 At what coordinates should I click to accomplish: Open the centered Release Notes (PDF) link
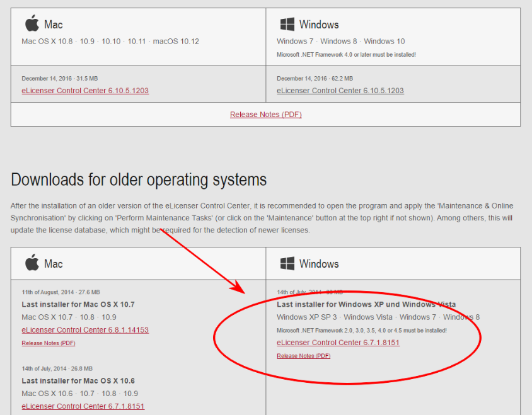click(x=265, y=115)
